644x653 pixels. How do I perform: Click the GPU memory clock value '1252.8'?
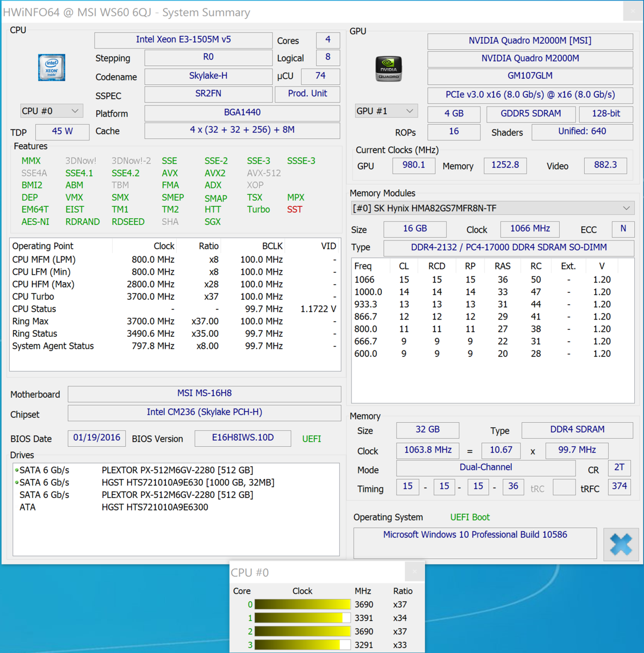[505, 165]
